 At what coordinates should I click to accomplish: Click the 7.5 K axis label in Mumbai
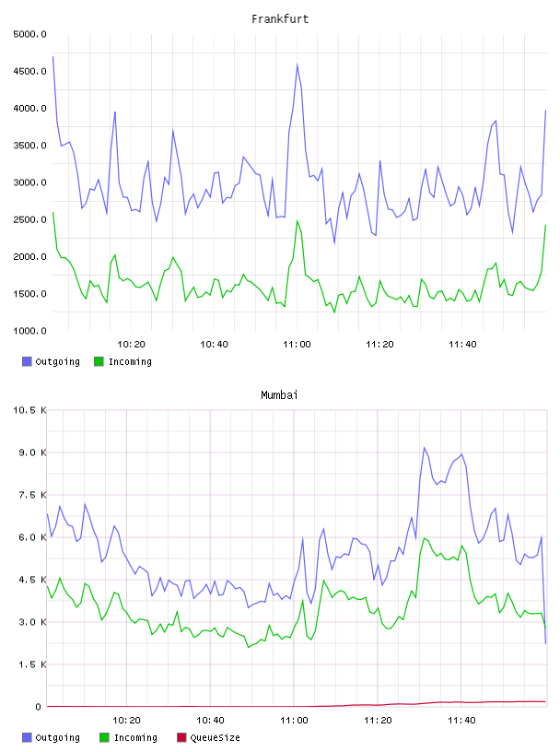32,495
